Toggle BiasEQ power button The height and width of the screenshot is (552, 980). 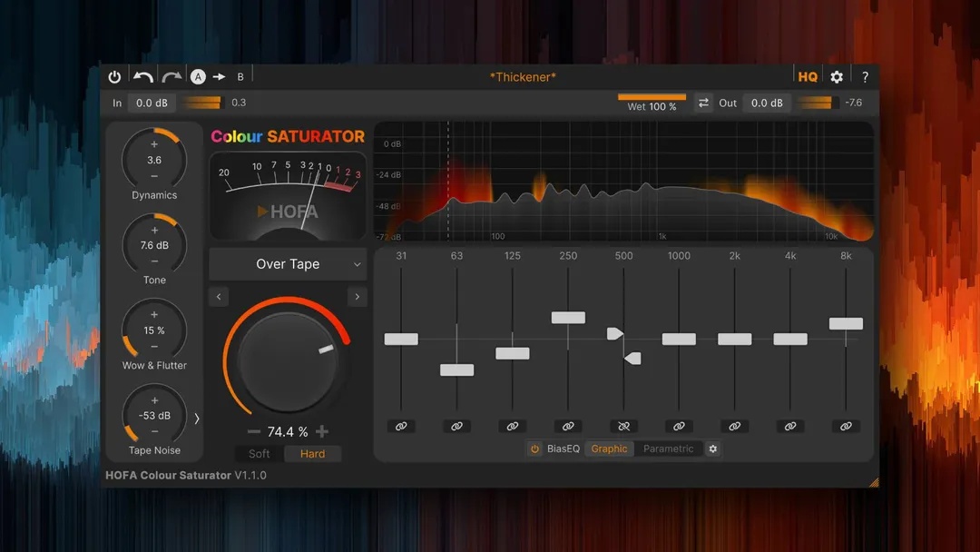click(x=534, y=448)
